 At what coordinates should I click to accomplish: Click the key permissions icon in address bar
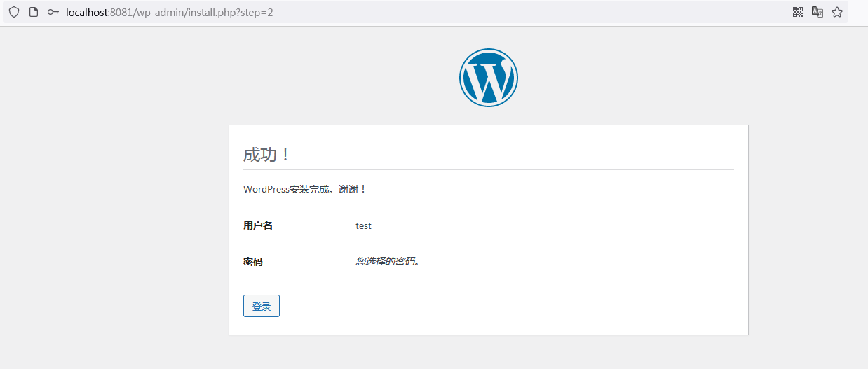click(x=53, y=12)
